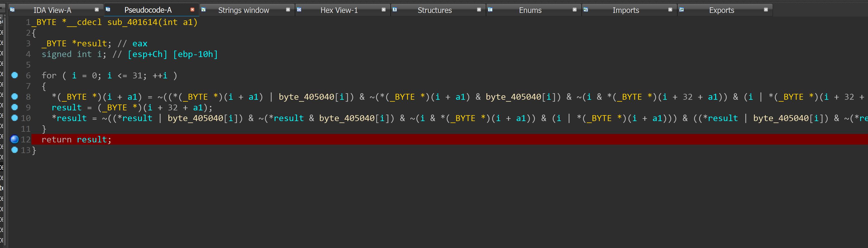Close the Structures tab

(479, 10)
